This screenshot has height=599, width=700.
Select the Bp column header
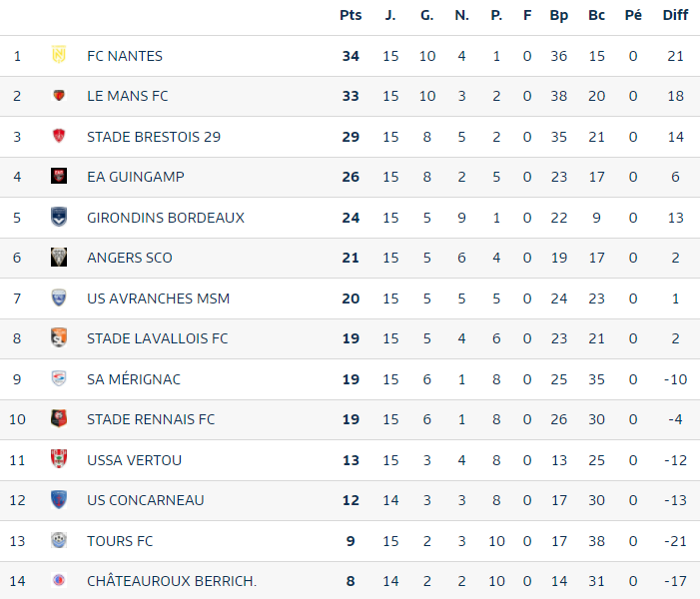558,16
